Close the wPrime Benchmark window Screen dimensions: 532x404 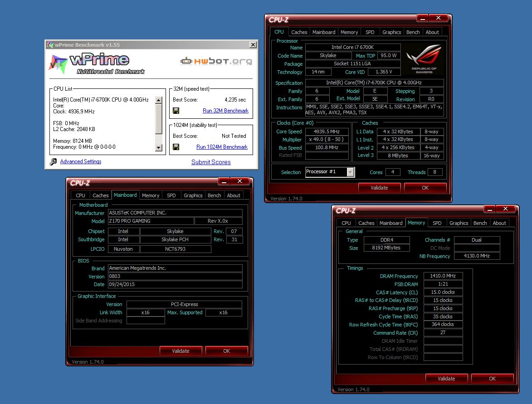pyautogui.click(x=253, y=44)
